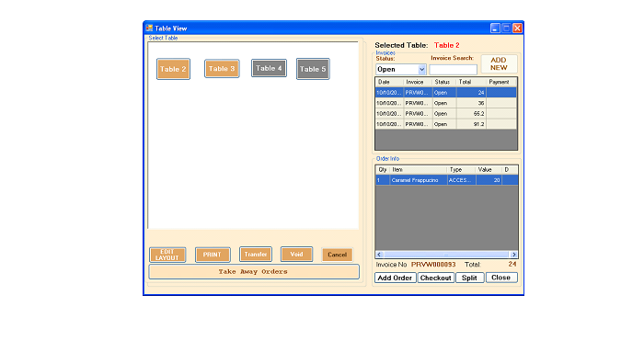Click the PRINT button
644x341 pixels.
coord(213,255)
